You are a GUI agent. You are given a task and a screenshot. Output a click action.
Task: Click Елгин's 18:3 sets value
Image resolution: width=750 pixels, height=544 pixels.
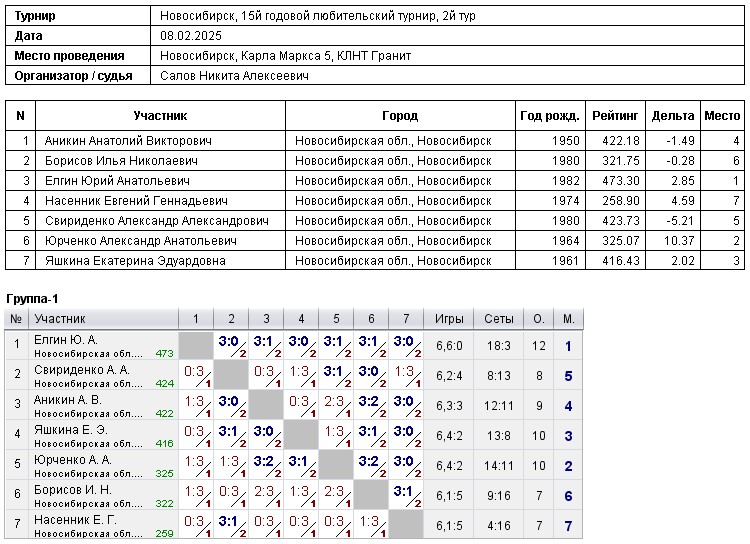pyautogui.click(x=498, y=346)
